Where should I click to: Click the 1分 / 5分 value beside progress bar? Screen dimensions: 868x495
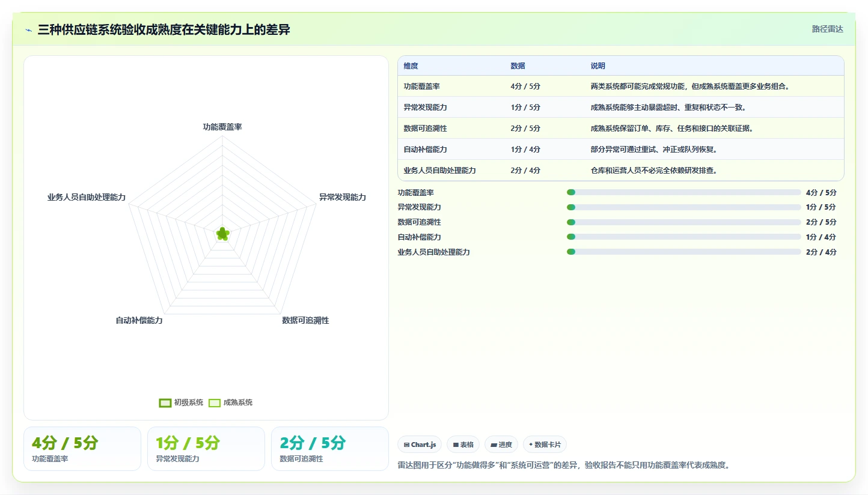coord(821,207)
